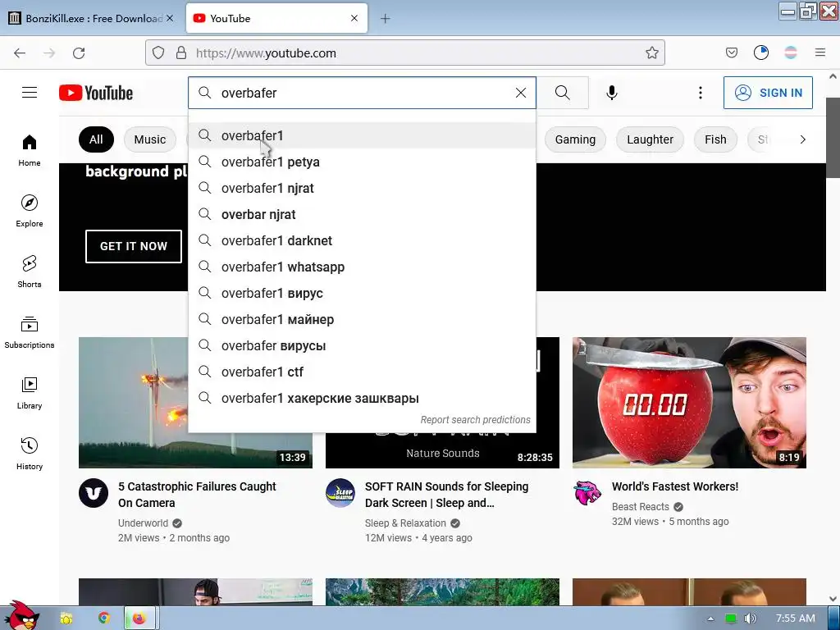The image size is (840, 630).
Task: Click the volume speaker tray icon
Action: tap(750, 619)
